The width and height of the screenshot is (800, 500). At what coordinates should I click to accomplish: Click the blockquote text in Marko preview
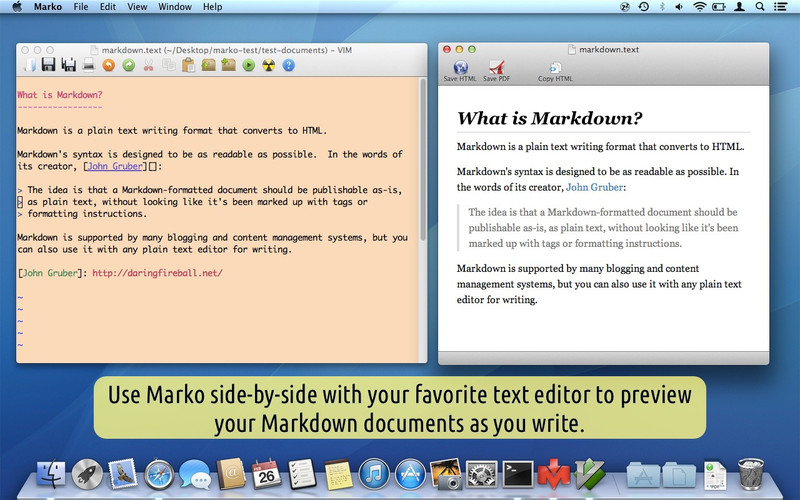(x=603, y=228)
